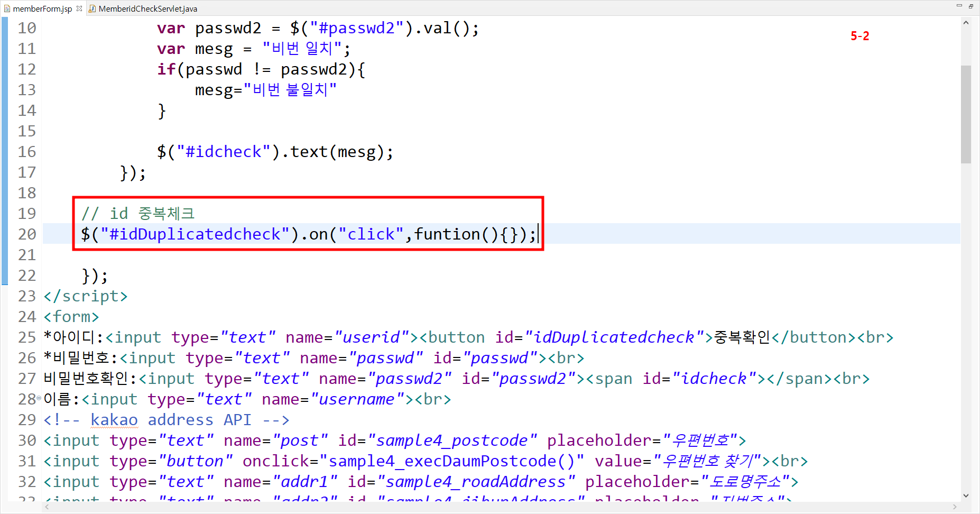
Task: Click the horizontal scrollbar left arrow
Action: (47, 507)
